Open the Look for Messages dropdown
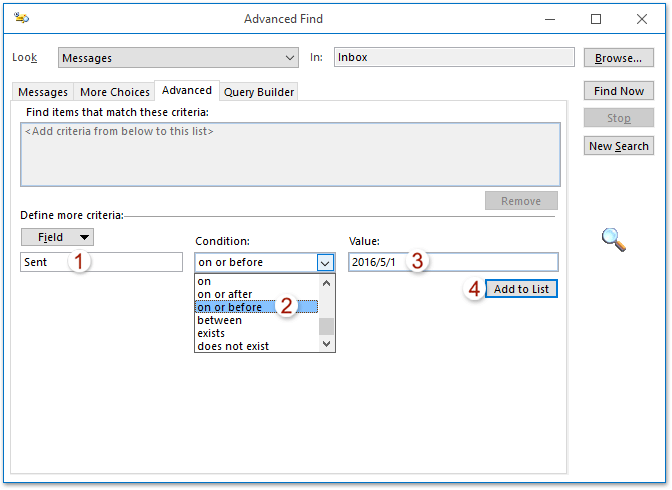Screen dimensions: 672x490 coord(178,57)
